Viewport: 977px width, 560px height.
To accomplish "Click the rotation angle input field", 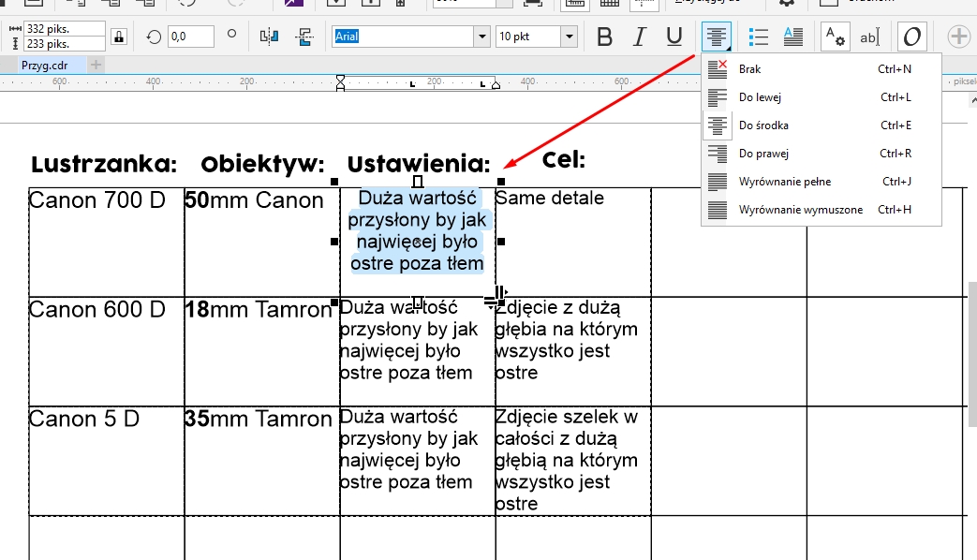I will pyautogui.click(x=190, y=37).
